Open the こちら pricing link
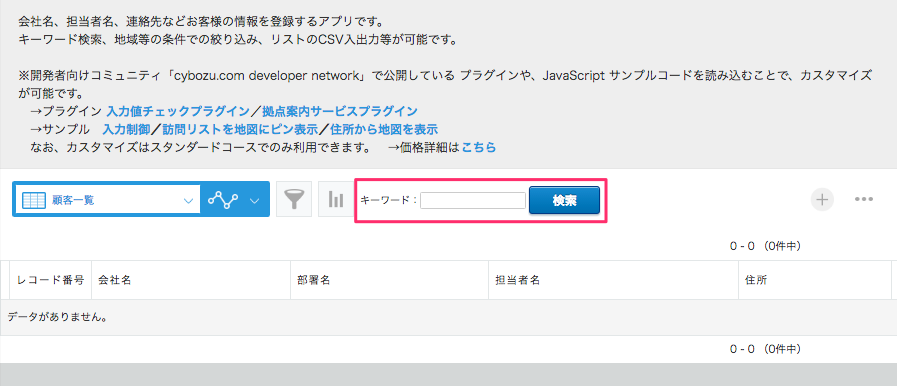897x386 pixels. tap(479, 148)
